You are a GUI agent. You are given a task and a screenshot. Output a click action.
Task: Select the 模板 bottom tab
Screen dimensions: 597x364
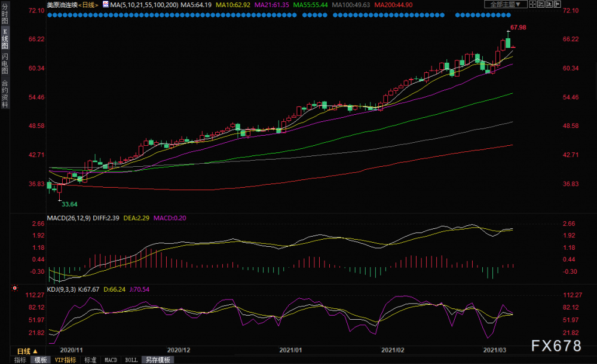point(41,360)
